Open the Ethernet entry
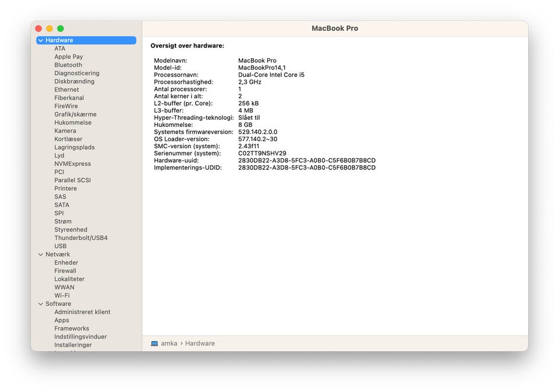The height and width of the screenshot is (392, 559). point(66,90)
